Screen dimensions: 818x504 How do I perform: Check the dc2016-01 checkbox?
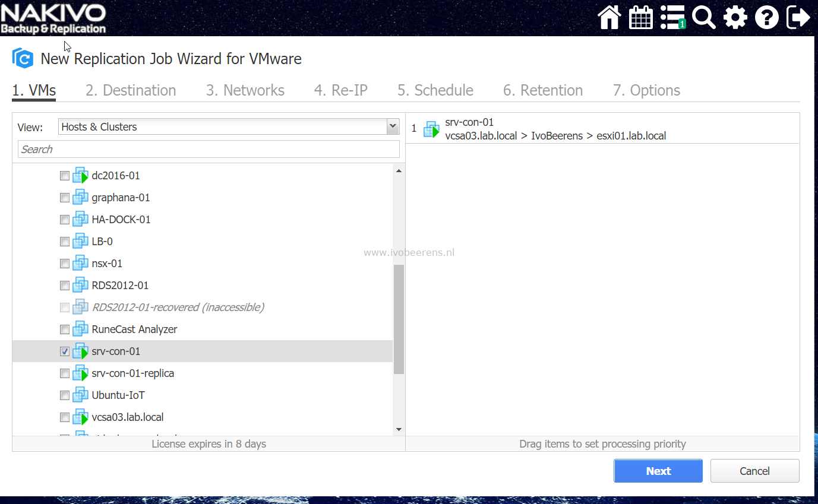[x=65, y=176]
